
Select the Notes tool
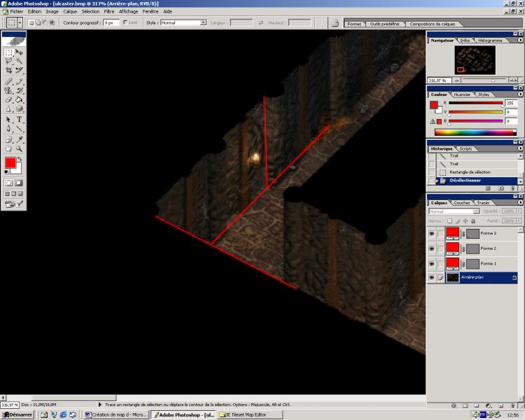pos(8,140)
